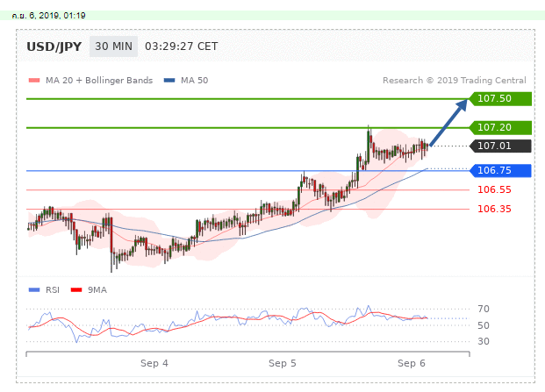Viewport: 545px width, 392px height.
Task: Toggle the MA 20 + Bollinger Bands legend label
Action: 99,81
